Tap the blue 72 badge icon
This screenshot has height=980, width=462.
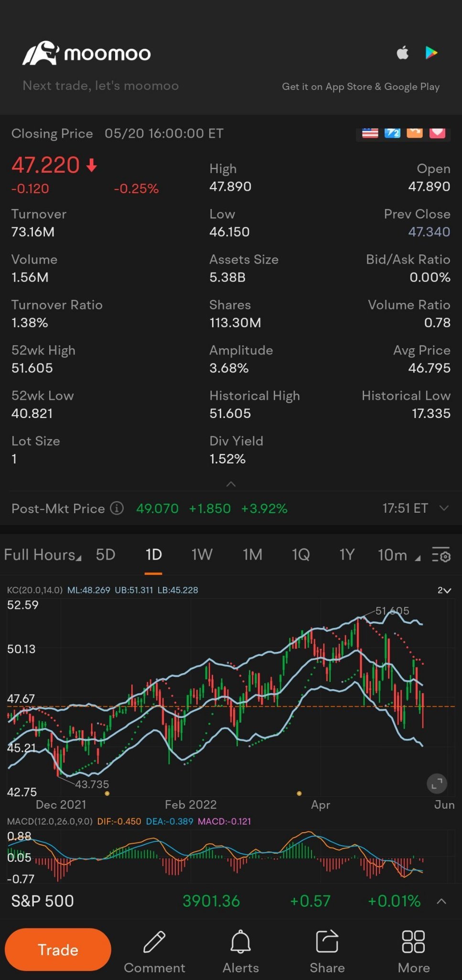[x=392, y=133]
